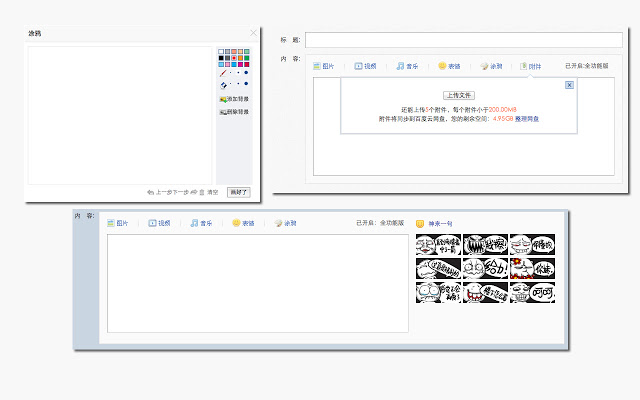Click 删除背景 to remove the doodle background

click(x=234, y=112)
